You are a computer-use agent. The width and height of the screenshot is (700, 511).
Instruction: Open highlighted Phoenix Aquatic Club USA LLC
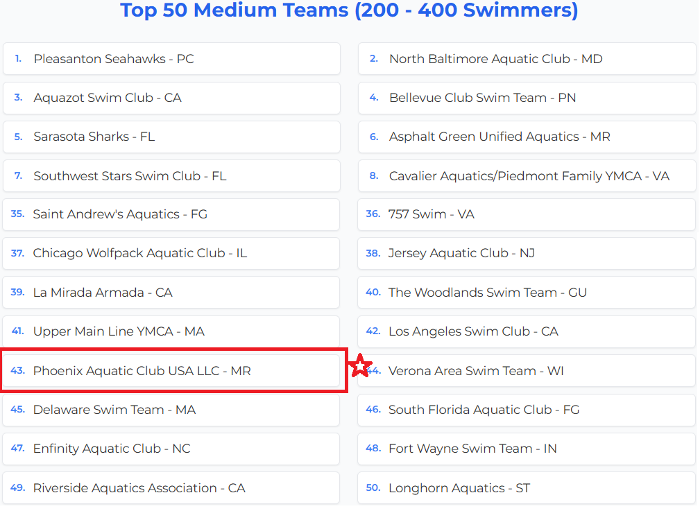point(141,371)
